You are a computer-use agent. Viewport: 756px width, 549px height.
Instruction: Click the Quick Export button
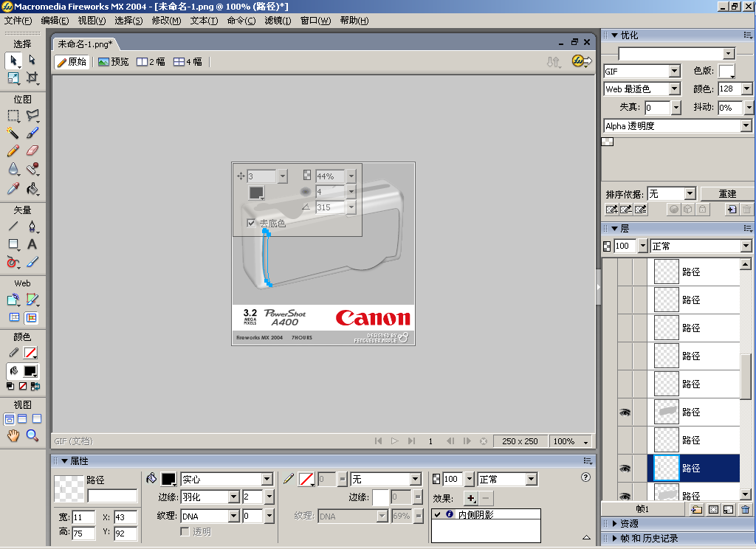[581, 61]
